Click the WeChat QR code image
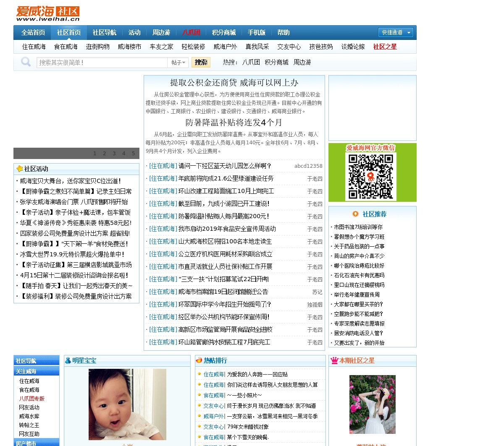Screen dimensions: 504x446 [x=371, y=177]
